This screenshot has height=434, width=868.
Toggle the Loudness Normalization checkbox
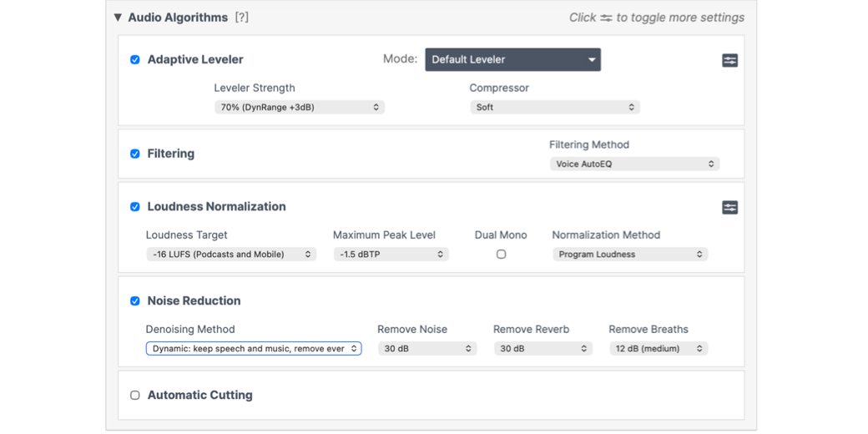pyautogui.click(x=135, y=207)
